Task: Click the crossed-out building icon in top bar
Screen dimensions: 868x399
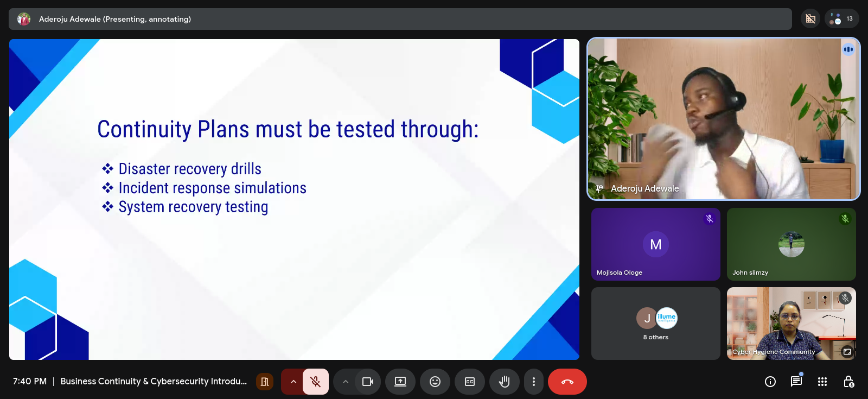Action: point(810,18)
